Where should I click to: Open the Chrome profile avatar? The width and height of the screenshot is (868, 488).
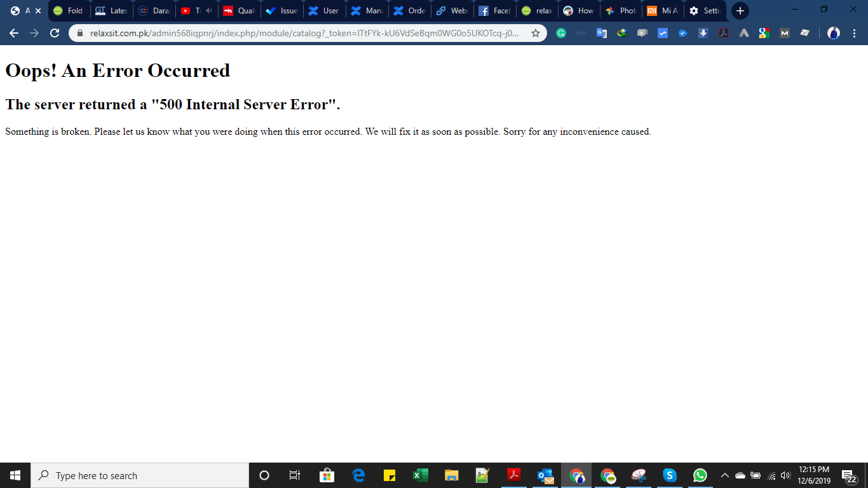[834, 33]
